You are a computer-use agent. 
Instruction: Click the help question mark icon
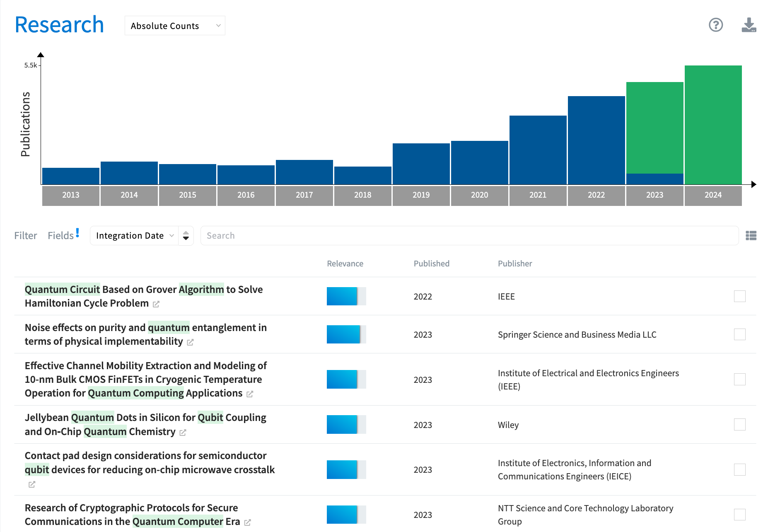[715, 25]
